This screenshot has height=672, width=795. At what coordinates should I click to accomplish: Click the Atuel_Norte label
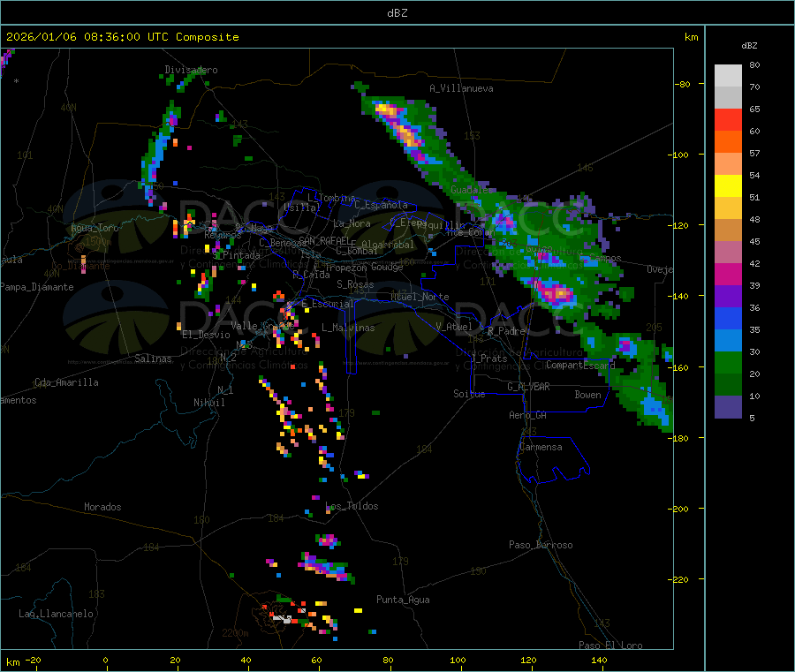point(420,297)
